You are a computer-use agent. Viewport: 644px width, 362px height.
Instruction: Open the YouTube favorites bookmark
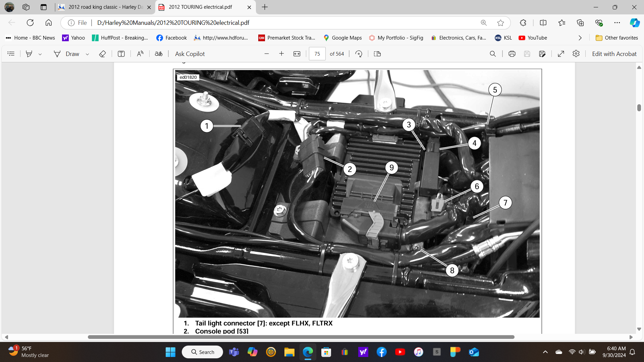[533, 38]
